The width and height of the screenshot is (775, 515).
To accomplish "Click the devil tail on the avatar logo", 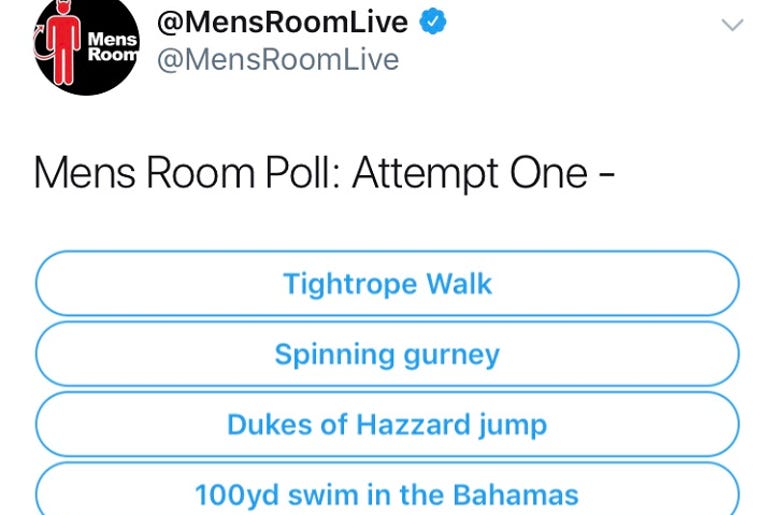I will 42,48.
